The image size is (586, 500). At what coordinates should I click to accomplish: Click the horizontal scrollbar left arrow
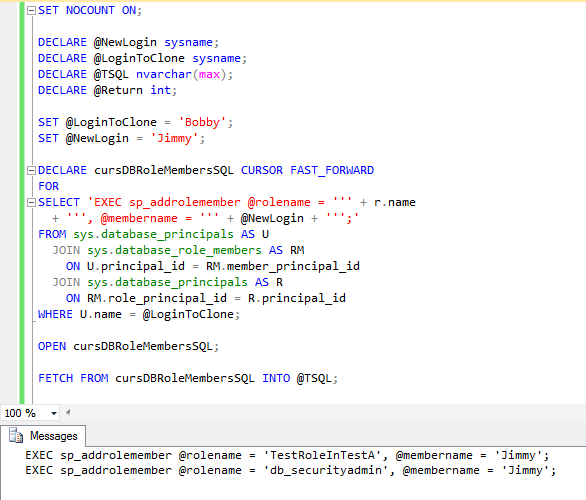(x=68, y=413)
